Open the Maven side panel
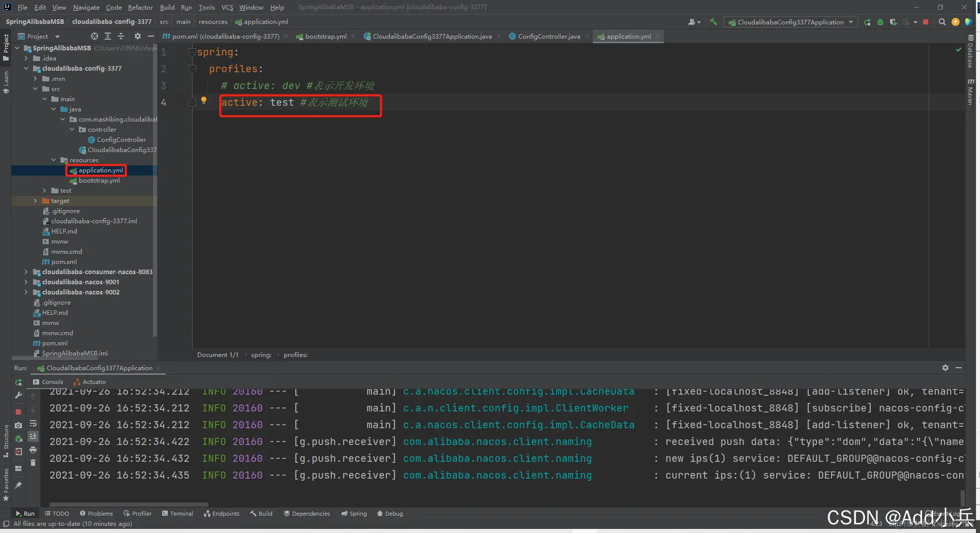The height and width of the screenshot is (533, 980). [970, 92]
